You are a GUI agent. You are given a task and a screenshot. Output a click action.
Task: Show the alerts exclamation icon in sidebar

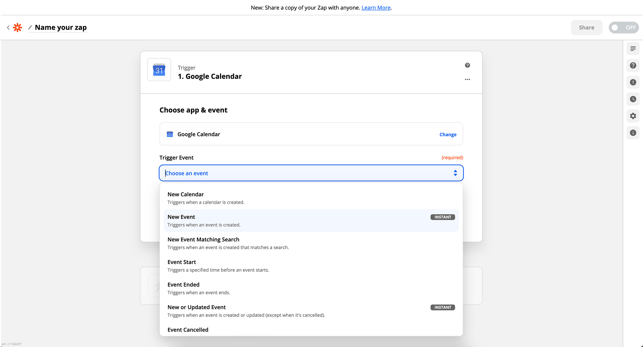click(x=633, y=82)
